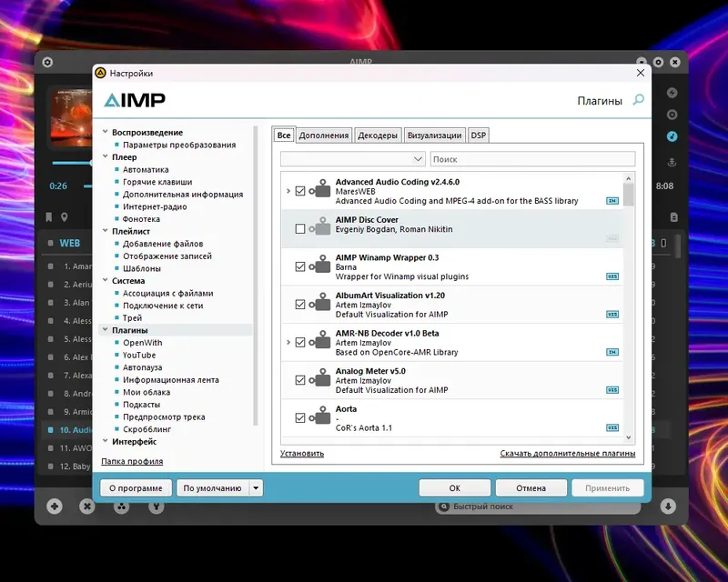Viewport: 728px width, 582px height.
Task: Expand the Advanced Audio Coding plugin row
Action: coord(288,191)
